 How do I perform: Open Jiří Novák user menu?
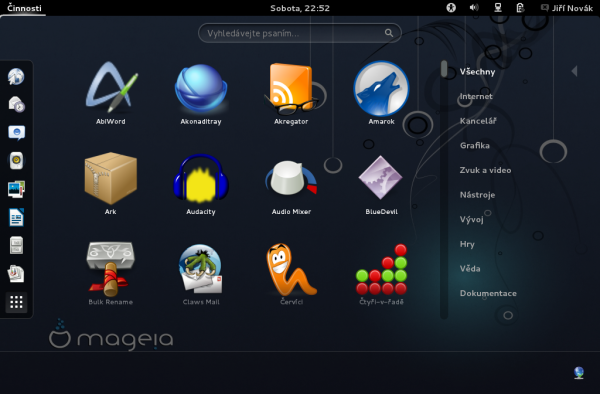pos(566,8)
